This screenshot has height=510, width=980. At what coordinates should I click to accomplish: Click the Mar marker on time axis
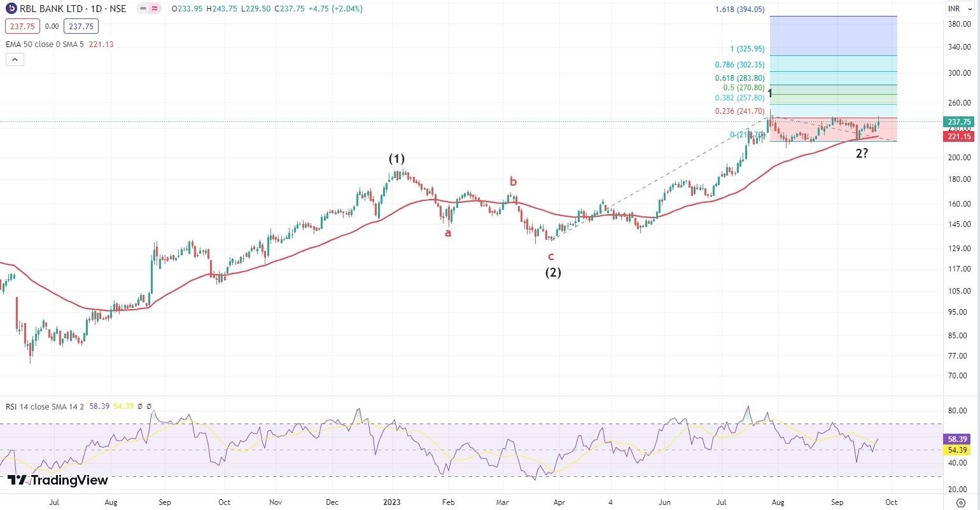[504, 502]
